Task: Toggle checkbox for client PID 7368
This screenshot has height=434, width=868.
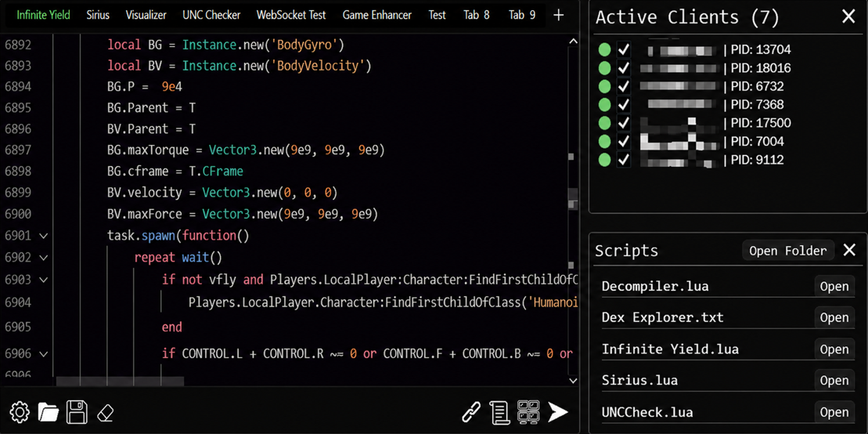Action: tap(624, 104)
